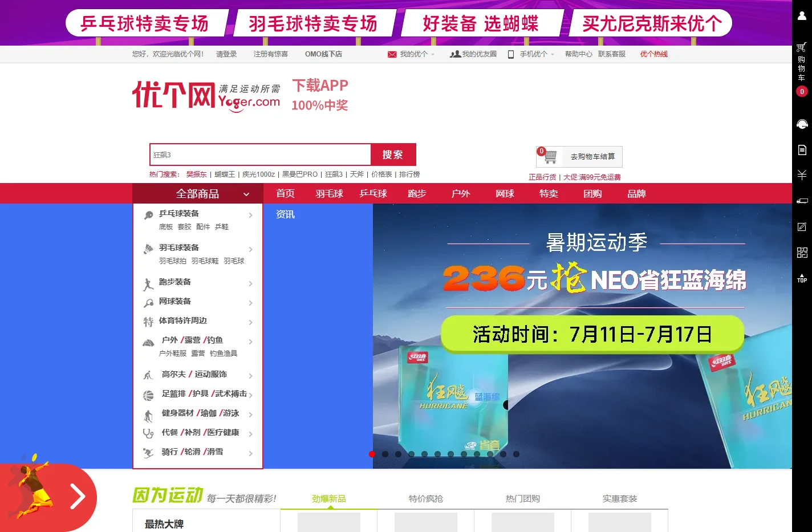Click the skiing category icon
This screenshot has width=812, height=532.
(x=148, y=453)
